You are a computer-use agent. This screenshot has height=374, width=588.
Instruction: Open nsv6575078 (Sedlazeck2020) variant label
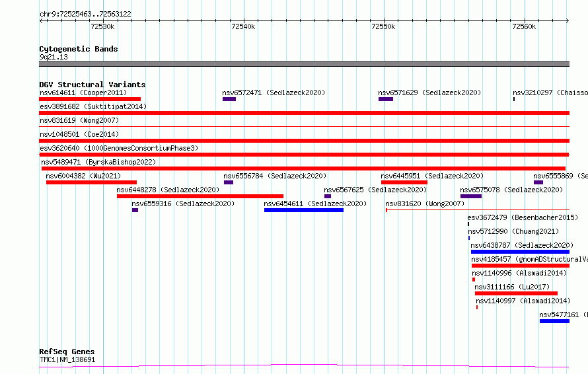[511, 190]
